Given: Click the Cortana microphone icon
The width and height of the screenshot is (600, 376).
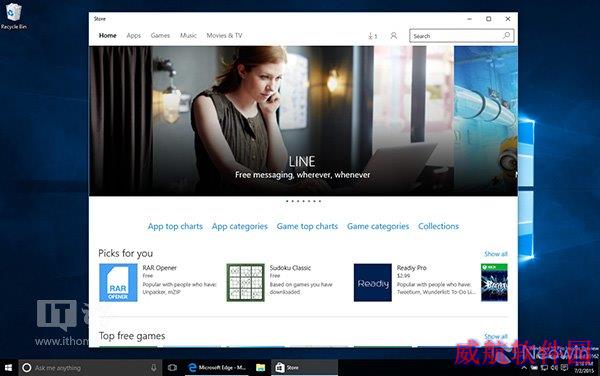Looking at the screenshot, I should [153, 368].
